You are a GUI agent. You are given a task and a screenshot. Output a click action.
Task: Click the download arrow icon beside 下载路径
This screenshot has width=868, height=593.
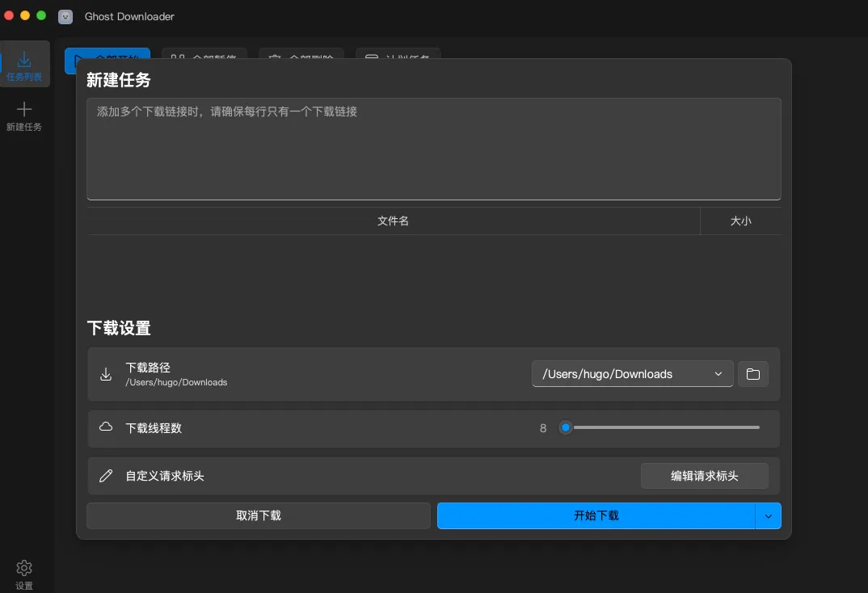coord(106,374)
